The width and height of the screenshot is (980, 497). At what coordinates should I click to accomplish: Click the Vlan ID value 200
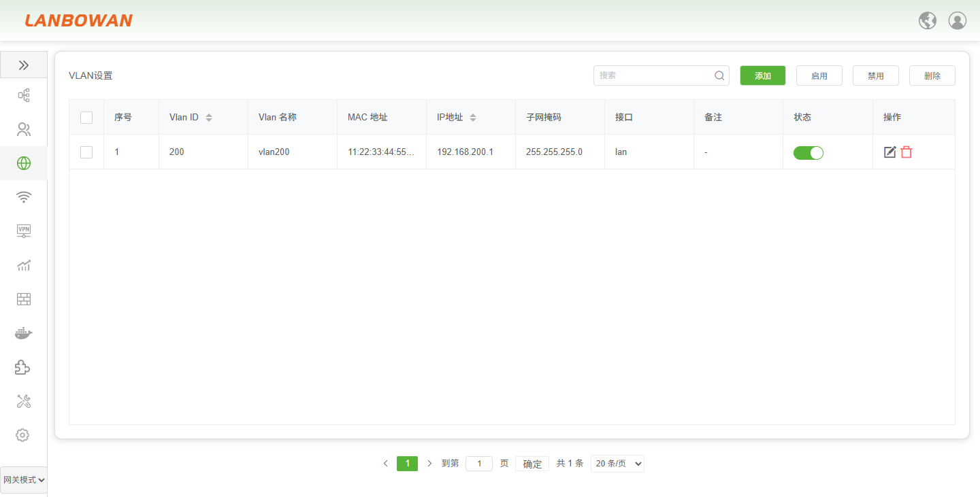(177, 152)
